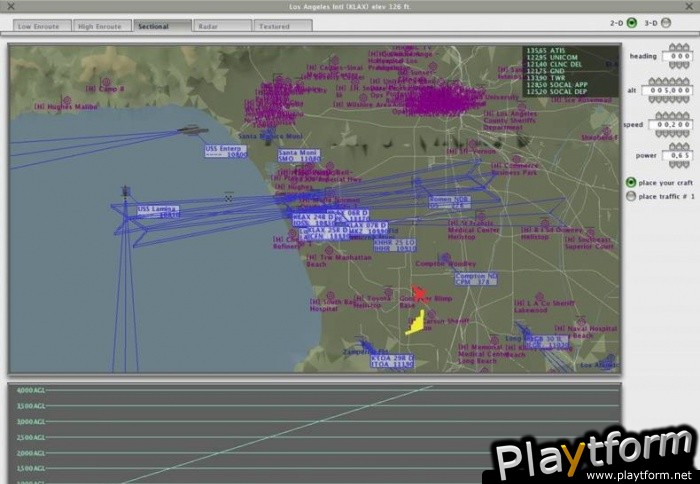
Task: Select the 3-D view radio button
Action: 666,22
